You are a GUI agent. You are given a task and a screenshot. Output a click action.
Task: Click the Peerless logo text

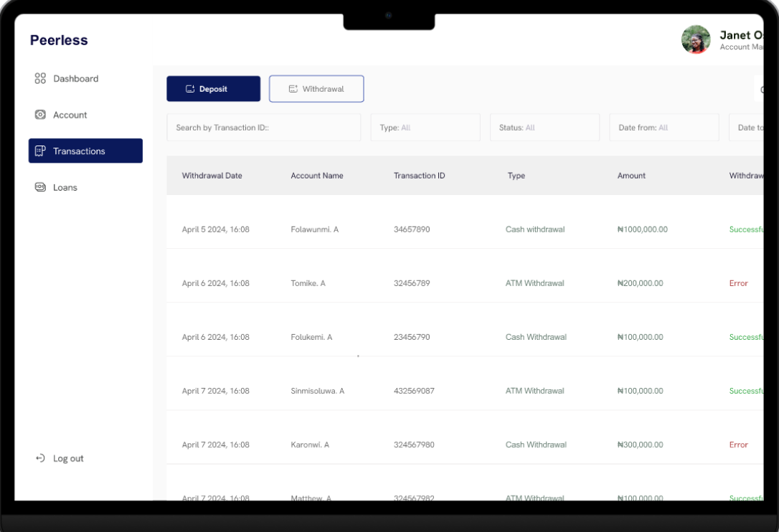pos(59,40)
